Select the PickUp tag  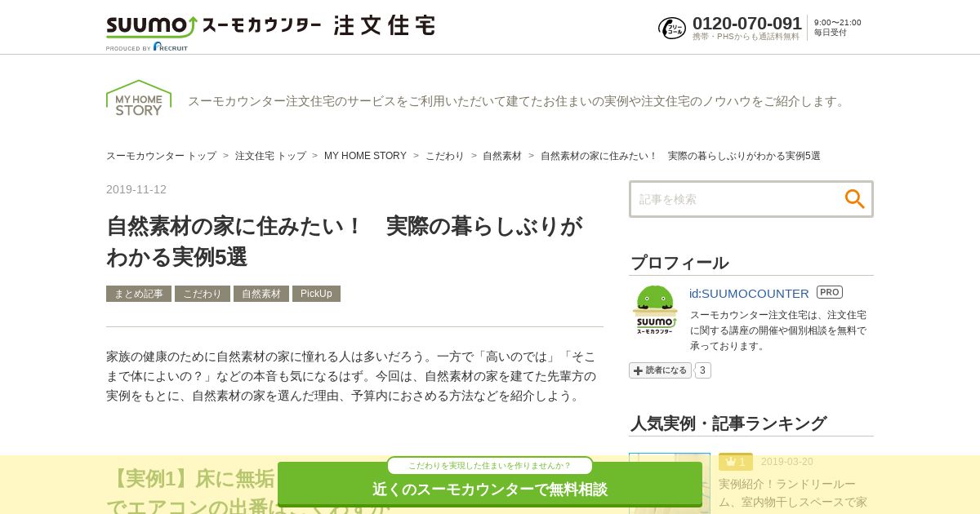[x=316, y=294]
